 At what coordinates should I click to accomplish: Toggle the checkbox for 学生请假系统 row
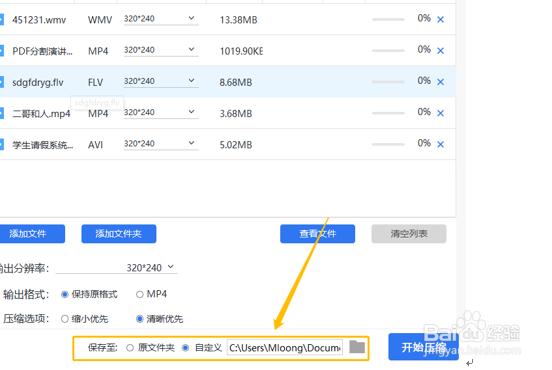1,144
